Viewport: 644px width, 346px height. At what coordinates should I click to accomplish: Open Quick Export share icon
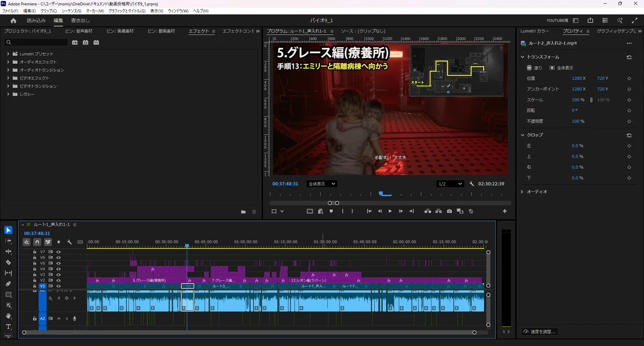pyautogui.click(x=590, y=20)
